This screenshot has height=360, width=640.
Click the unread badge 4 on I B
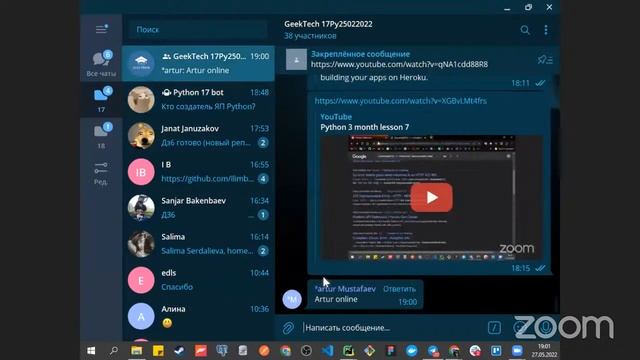point(263,178)
